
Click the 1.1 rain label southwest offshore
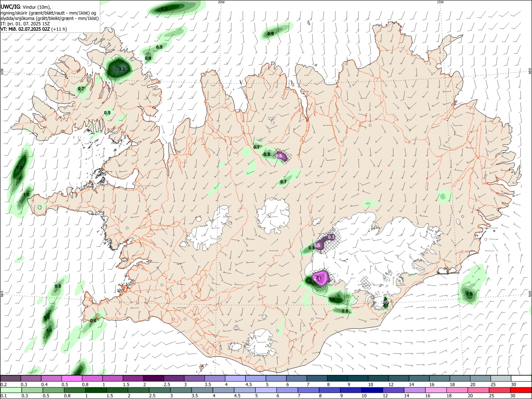point(49,330)
